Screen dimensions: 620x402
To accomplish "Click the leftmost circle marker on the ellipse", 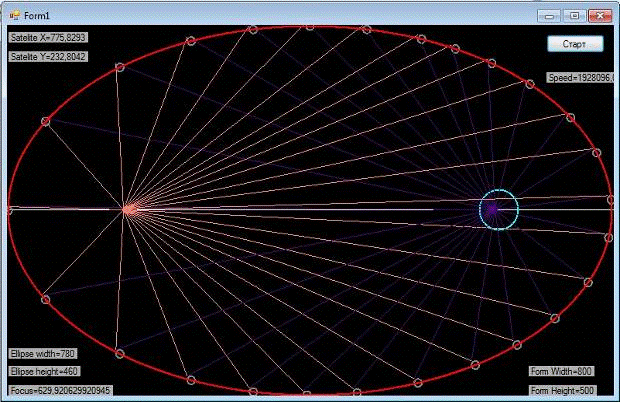I will pos(9,210).
